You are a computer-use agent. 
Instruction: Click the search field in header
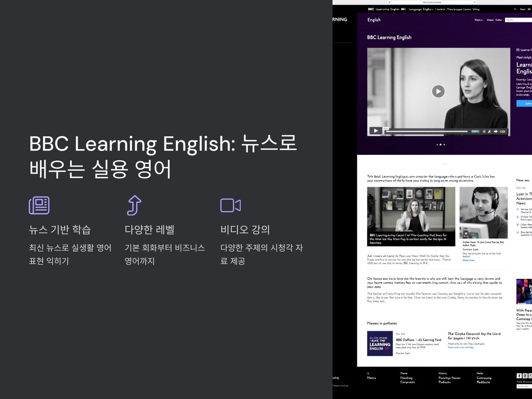518,20
